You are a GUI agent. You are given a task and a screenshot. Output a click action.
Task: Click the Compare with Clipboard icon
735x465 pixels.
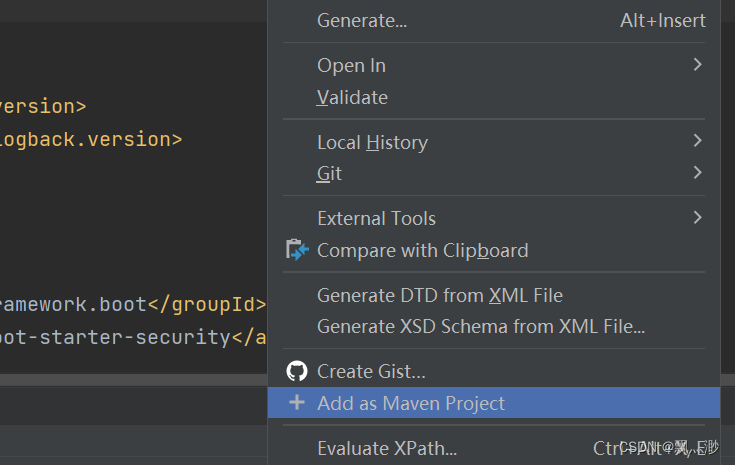pos(297,250)
